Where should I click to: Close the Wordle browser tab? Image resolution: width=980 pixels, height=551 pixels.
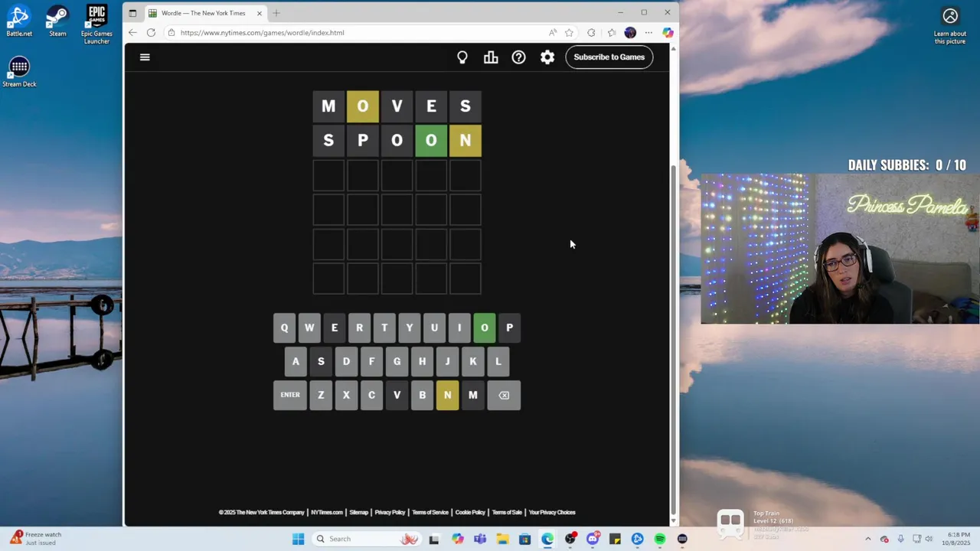point(259,13)
